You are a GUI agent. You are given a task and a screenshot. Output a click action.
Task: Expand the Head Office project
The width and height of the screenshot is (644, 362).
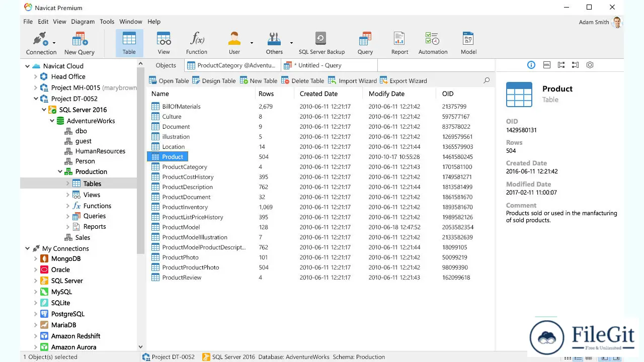36,76
